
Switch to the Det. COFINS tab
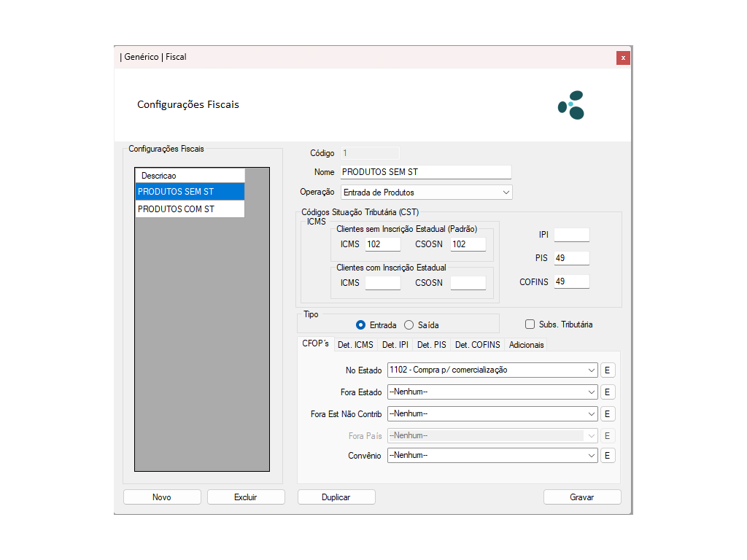pyautogui.click(x=477, y=345)
